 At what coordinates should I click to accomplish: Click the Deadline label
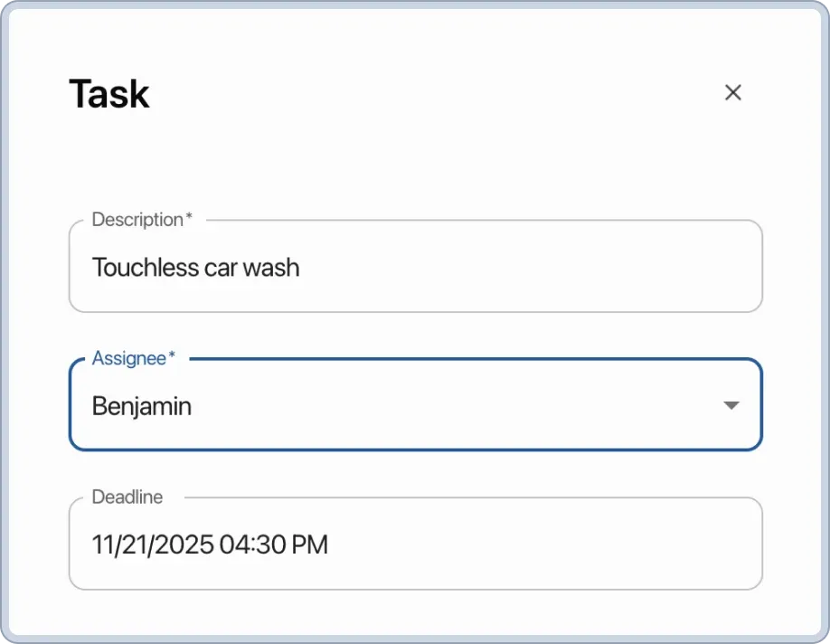click(127, 497)
